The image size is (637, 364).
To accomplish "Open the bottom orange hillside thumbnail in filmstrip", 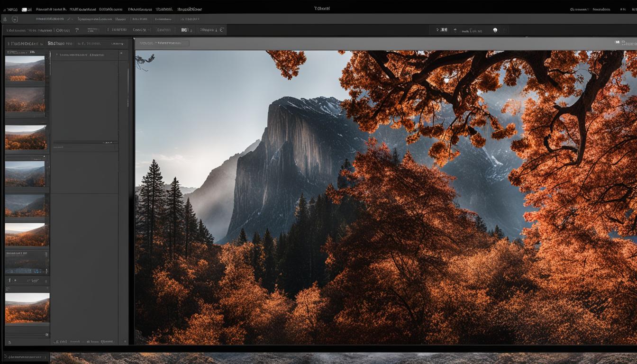I will click(x=27, y=308).
